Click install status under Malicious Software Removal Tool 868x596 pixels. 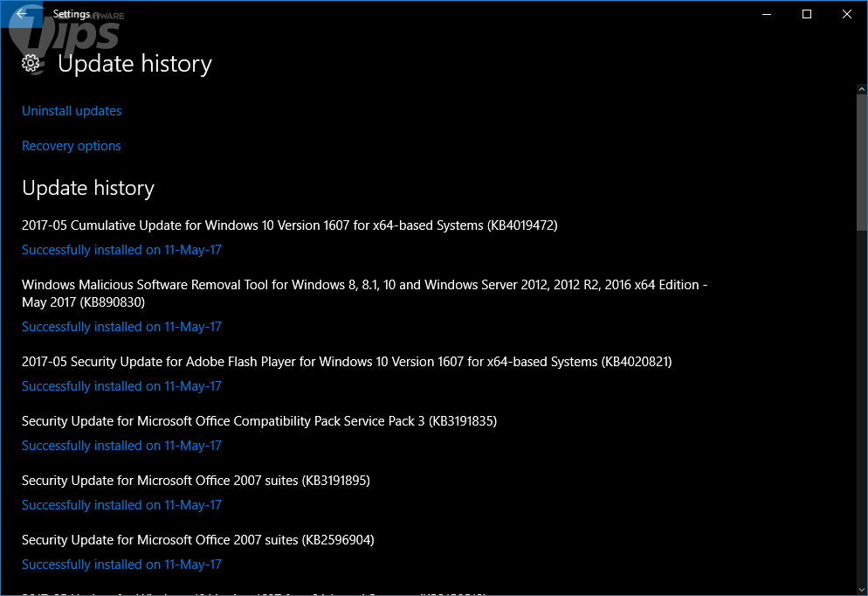pos(121,327)
